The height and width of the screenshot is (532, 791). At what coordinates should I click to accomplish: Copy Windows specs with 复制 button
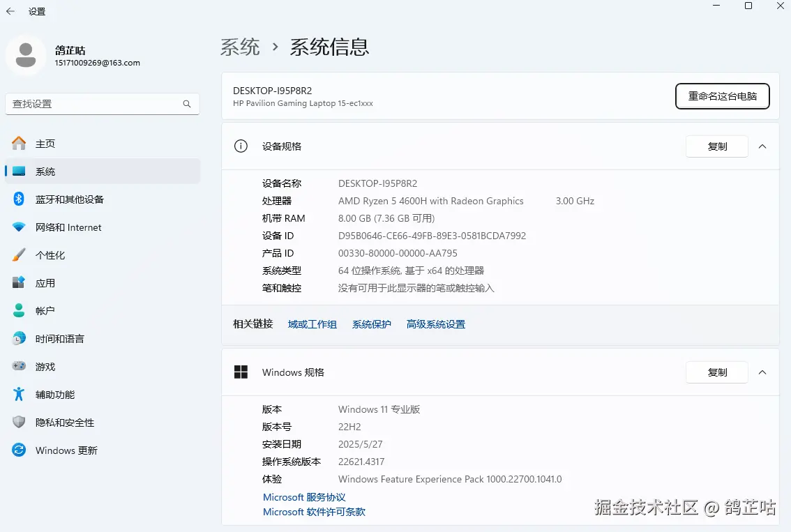tap(717, 372)
